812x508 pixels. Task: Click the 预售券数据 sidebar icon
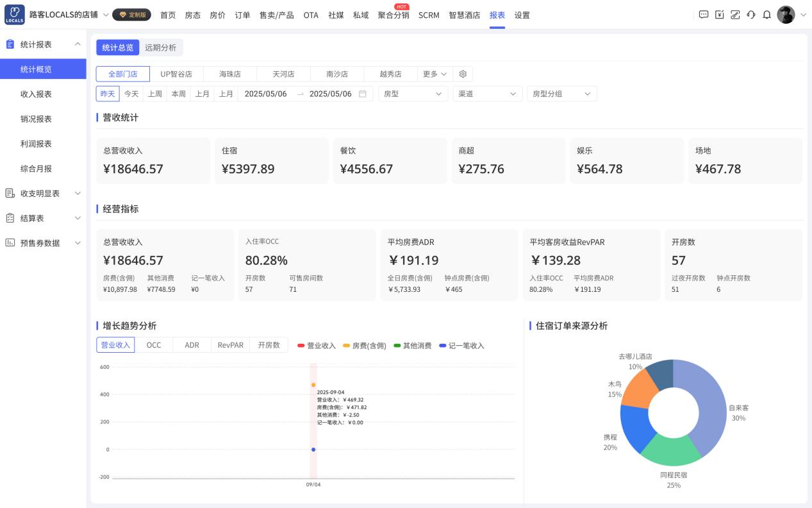[x=10, y=242]
